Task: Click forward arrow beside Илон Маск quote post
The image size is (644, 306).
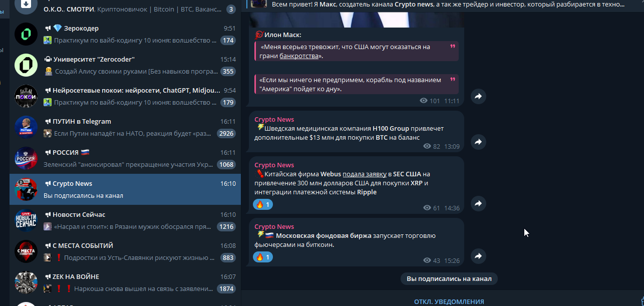Action: pos(478,97)
